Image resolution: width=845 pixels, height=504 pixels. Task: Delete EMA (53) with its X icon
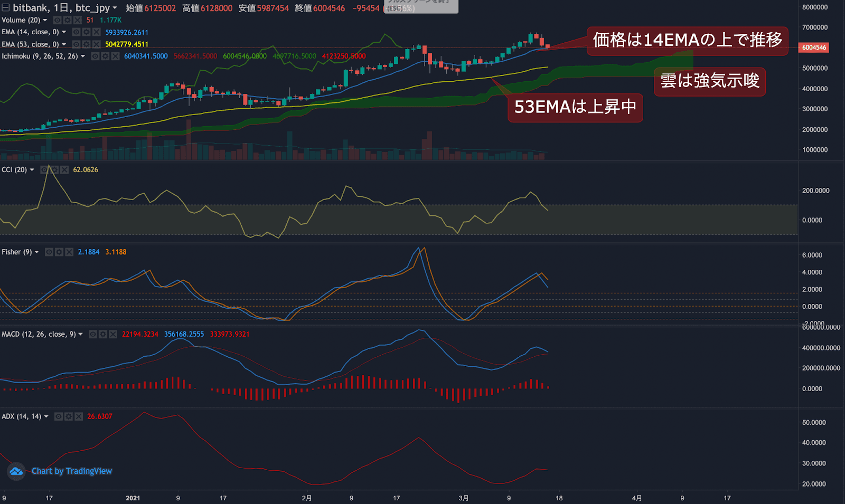click(96, 44)
